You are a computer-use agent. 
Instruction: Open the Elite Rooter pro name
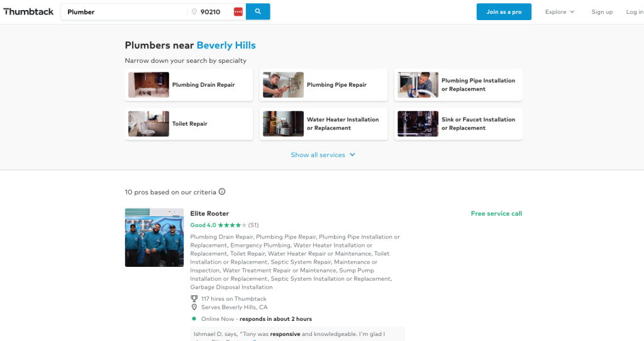[x=209, y=214]
